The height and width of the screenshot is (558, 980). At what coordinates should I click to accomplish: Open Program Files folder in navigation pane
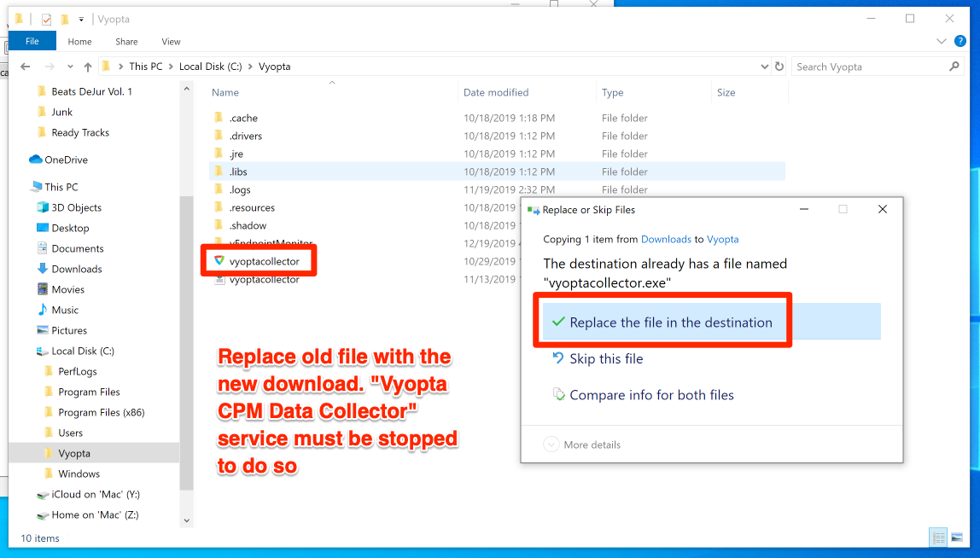89,392
